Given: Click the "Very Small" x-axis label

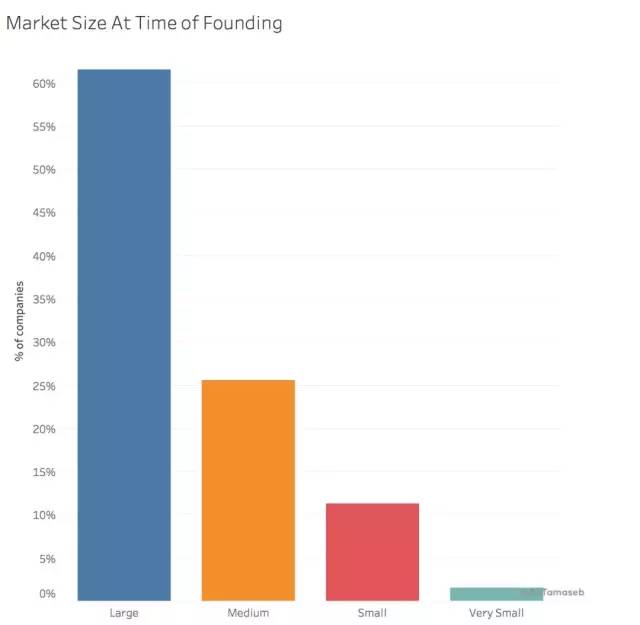Looking at the screenshot, I should click(x=496, y=612).
